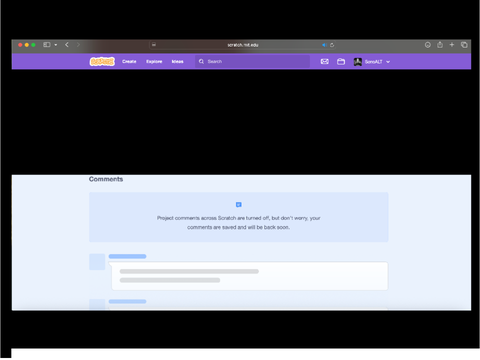Image resolution: width=480 pixels, height=360 pixels.
Task: Go back with Safari's back arrow
Action: tap(67, 45)
